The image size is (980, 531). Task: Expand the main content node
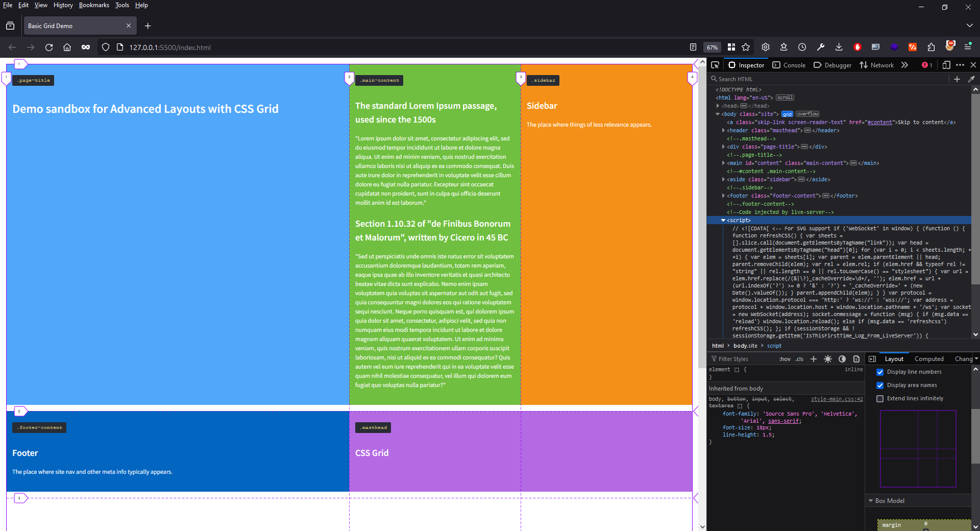click(724, 163)
